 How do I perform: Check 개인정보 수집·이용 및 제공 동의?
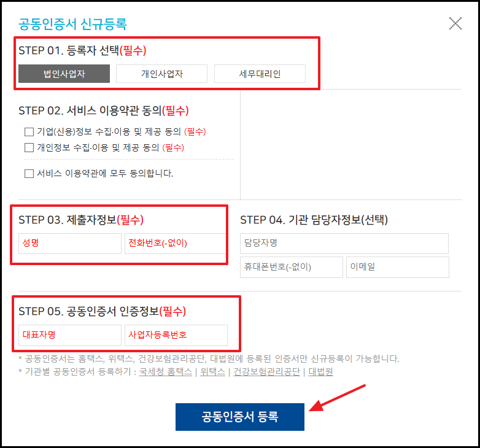pyautogui.click(x=29, y=148)
